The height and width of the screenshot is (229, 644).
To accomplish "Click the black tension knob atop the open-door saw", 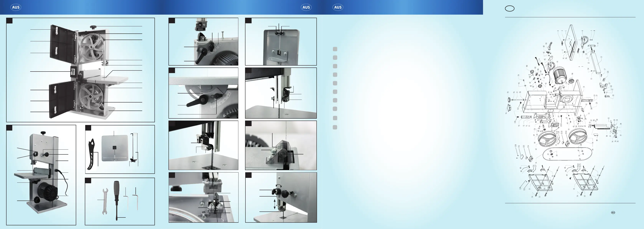I will (93, 27).
